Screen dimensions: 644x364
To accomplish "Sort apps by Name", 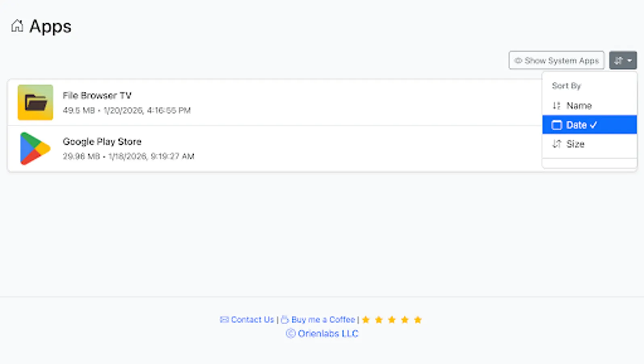I will click(x=589, y=106).
